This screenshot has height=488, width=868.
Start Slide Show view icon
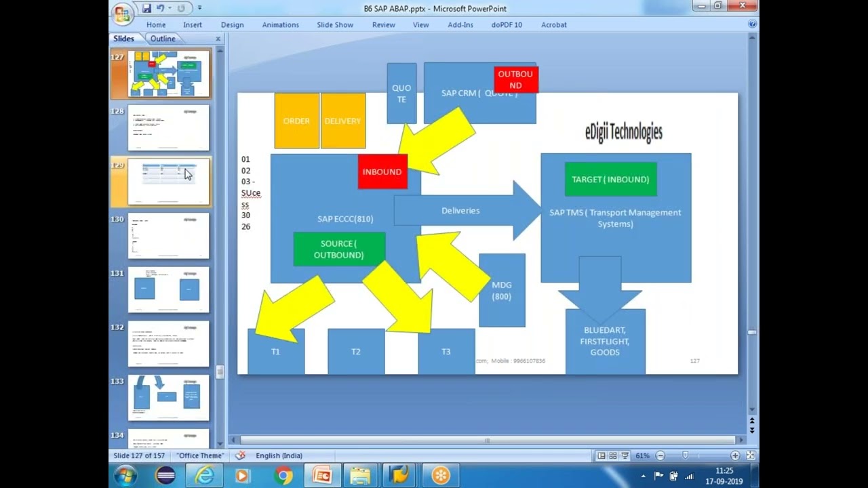pyautogui.click(x=625, y=456)
